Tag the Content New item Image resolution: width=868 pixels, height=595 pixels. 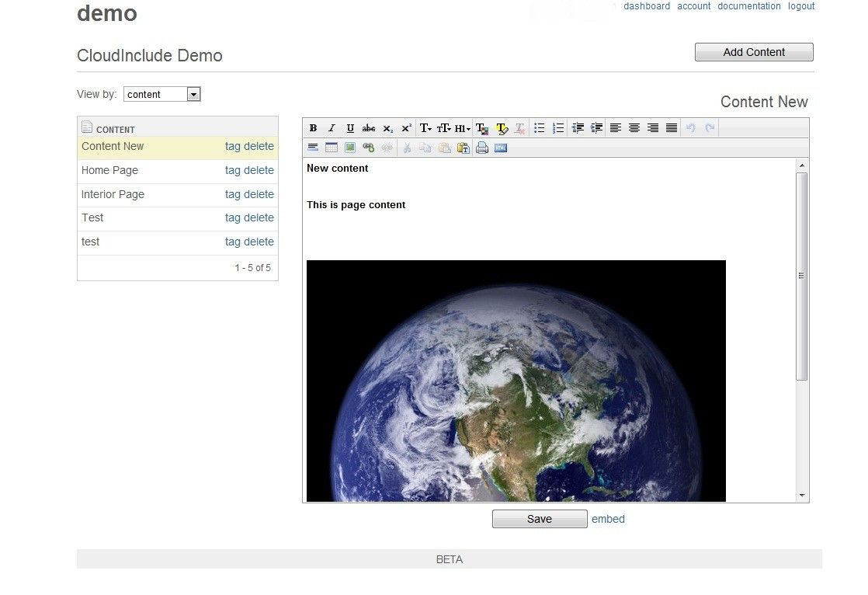pos(232,146)
